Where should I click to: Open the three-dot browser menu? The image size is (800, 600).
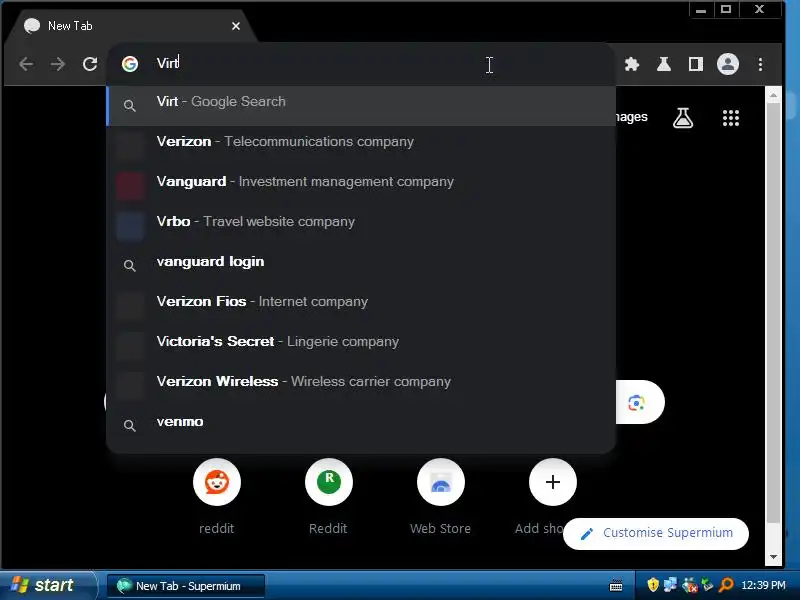pyautogui.click(x=760, y=64)
